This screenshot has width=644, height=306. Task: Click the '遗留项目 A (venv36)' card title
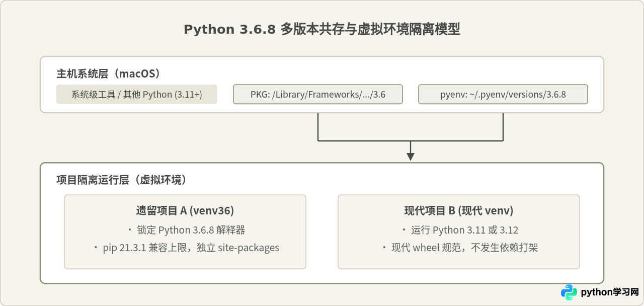[x=185, y=211]
